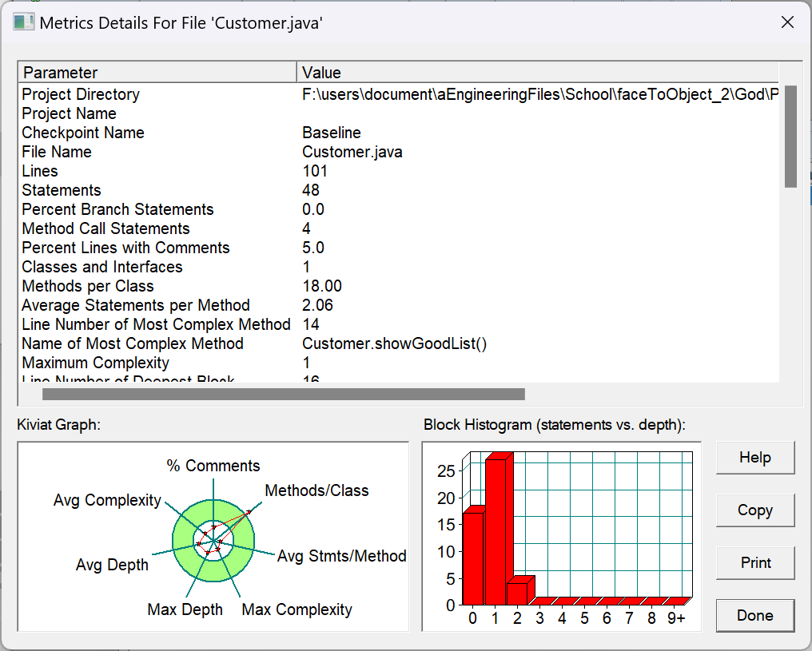Click the 'Avg Complexity' axis label
This screenshot has width=812, height=651.
point(107,500)
